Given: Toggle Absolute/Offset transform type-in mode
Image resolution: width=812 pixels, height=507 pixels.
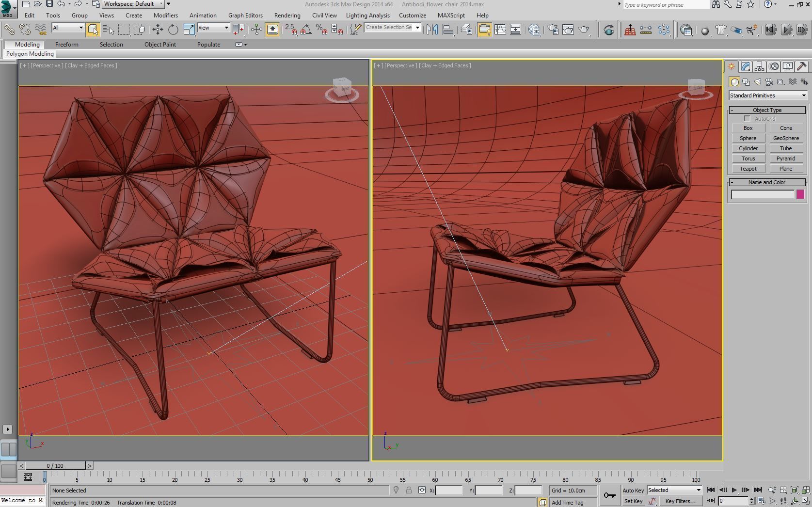Looking at the screenshot, I should 422,490.
